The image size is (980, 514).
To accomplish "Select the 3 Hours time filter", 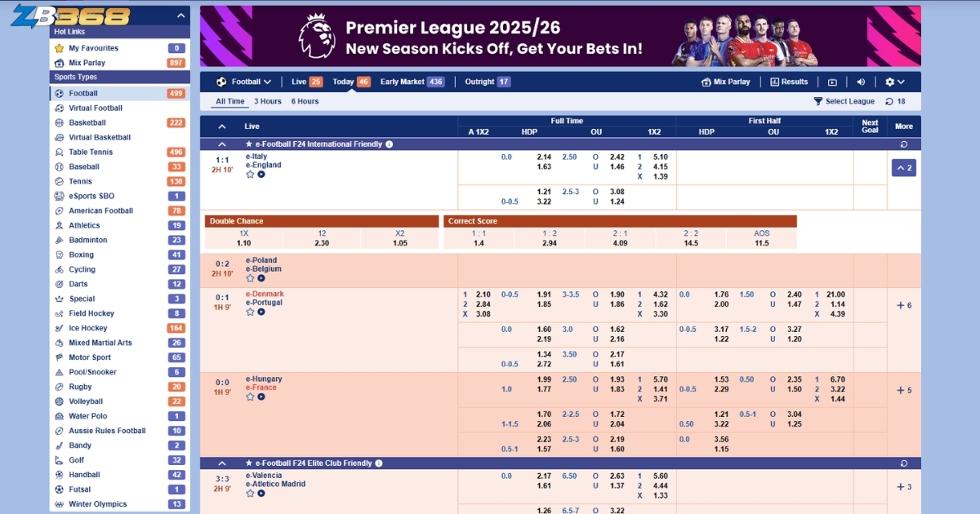I will click(267, 102).
